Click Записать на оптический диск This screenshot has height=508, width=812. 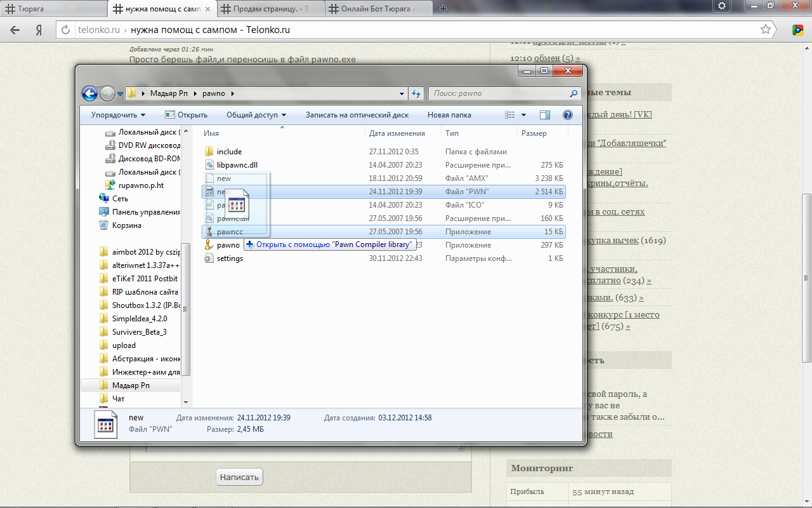point(357,115)
